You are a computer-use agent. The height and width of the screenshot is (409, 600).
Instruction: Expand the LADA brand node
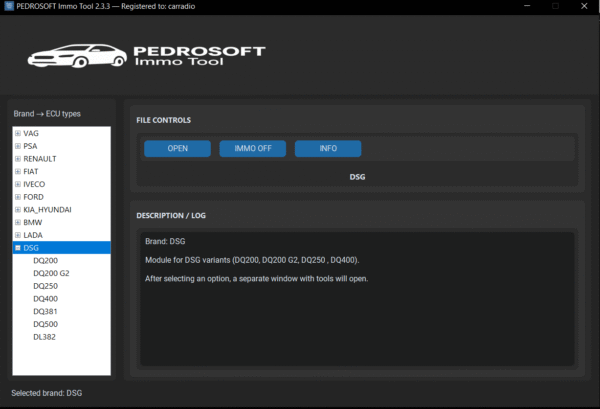click(18, 235)
